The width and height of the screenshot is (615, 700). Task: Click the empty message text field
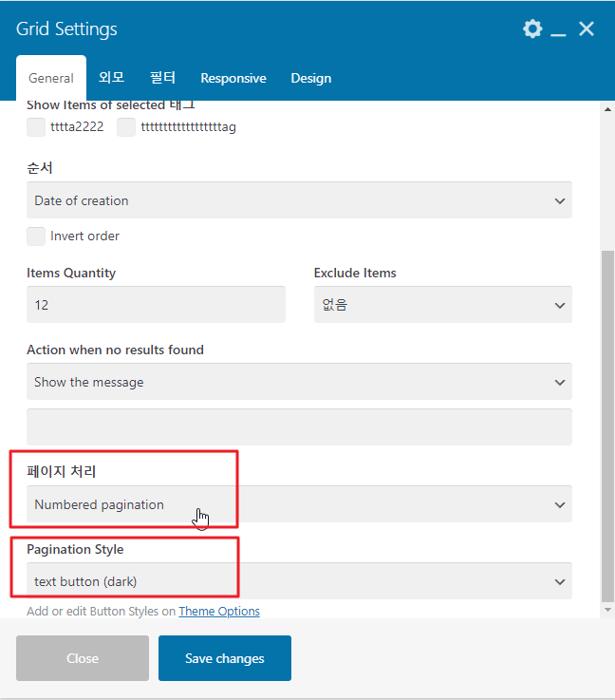pos(299,426)
